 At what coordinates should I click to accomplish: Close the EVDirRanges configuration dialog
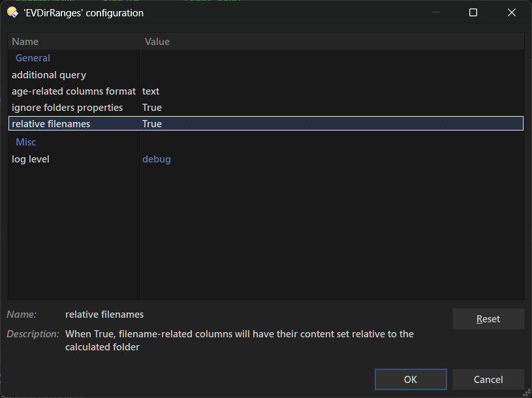click(510, 12)
